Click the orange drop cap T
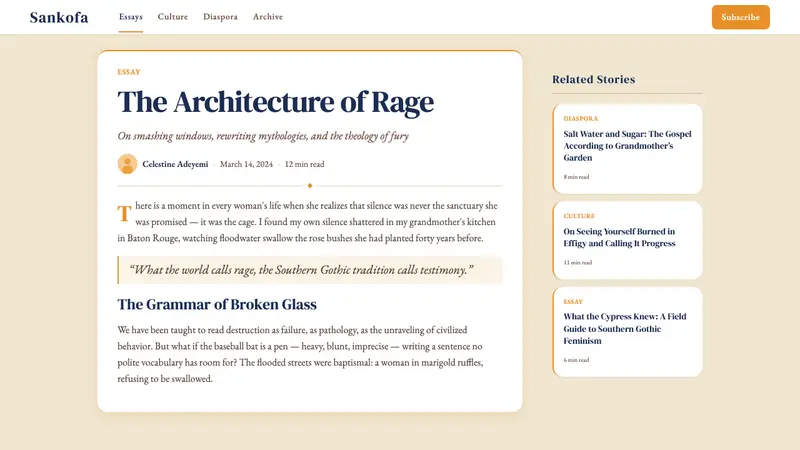The height and width of the screenshot is (450, 800). pos(124,213)
